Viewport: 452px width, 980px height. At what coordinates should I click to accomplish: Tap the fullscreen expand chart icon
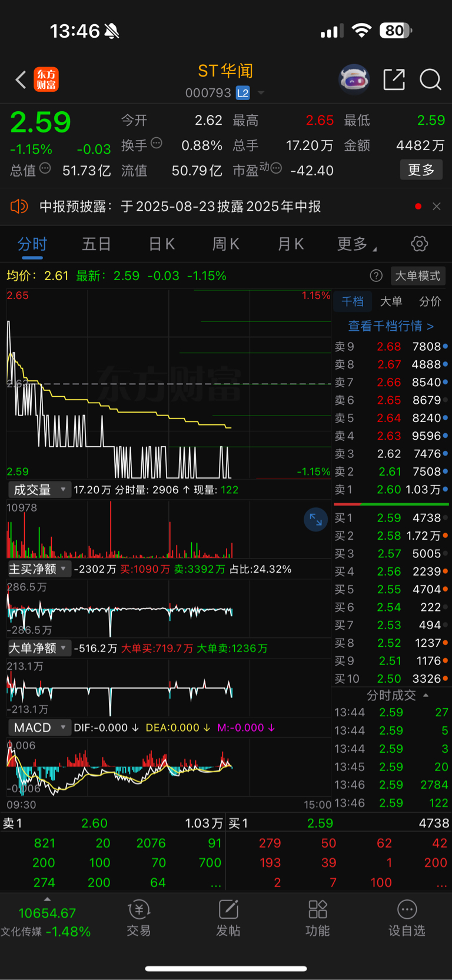316,520
